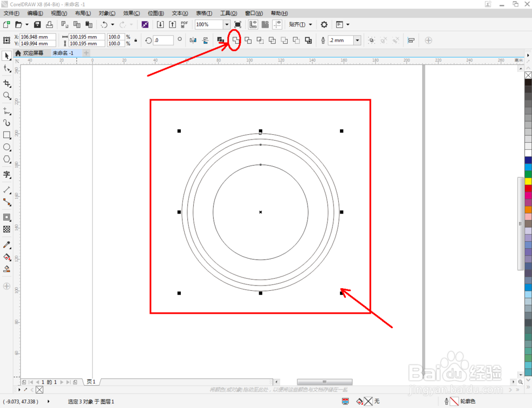The height and width of the screenshot is (408, 532).
Task: Go to the next page arrow
Action: pyautogui.click(x=62, y=382)
